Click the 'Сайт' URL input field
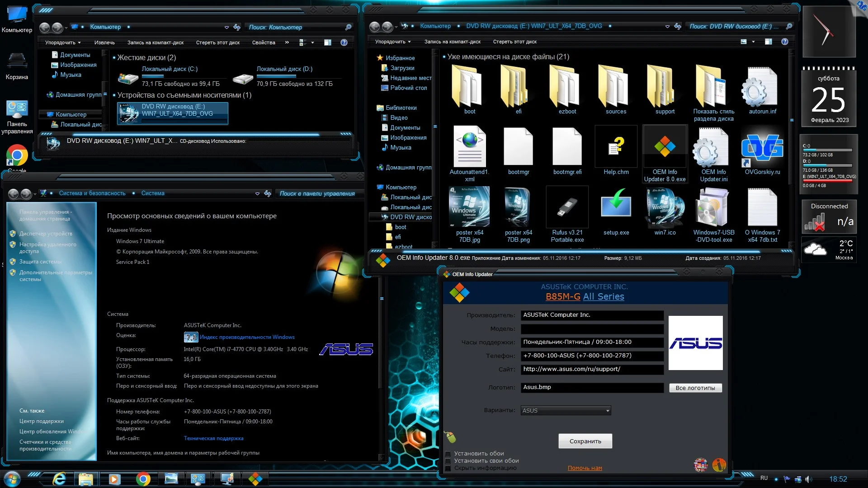868x488 pixels. coord(591,369)
